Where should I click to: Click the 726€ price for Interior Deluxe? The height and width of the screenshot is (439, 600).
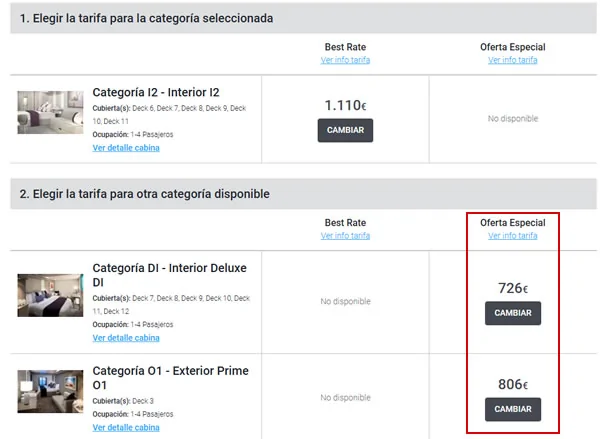[512, 288]
